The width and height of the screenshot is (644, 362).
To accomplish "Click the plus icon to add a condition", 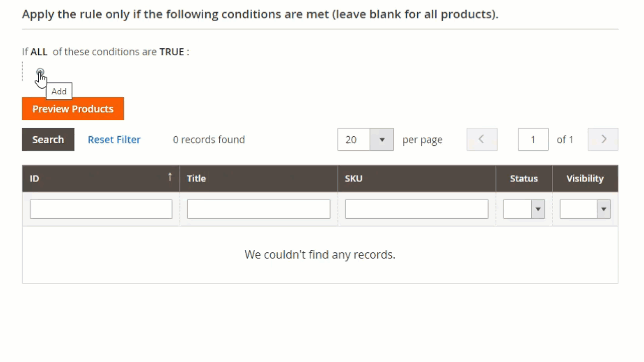I will click(x=40, y=71).
